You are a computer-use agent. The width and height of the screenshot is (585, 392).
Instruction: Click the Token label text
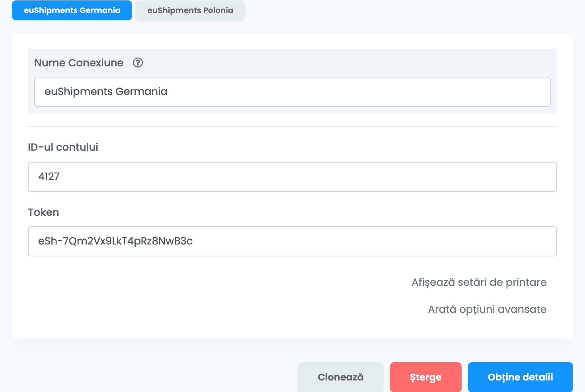click(x=43, y=212)
